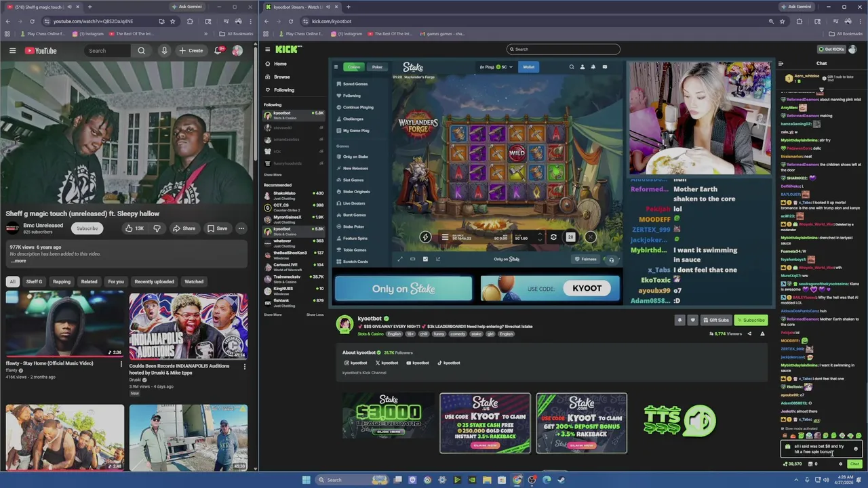
Task: Select the Sheff G filter chip
Action: [x=34, y=281]
